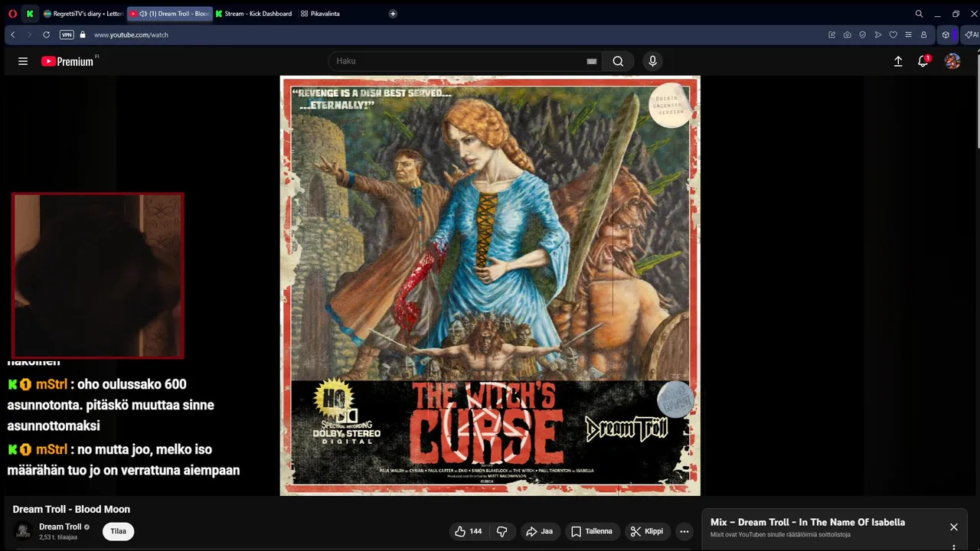Open browser profile account icon
Viewport: 980px width, 551px height.
coord(923,34)
